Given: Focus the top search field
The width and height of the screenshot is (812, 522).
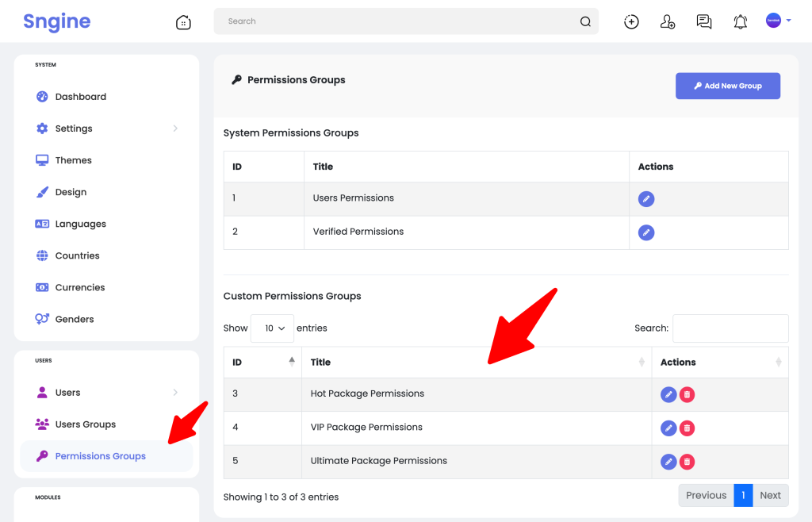Looking at the screenshot, I should (406, 21).
